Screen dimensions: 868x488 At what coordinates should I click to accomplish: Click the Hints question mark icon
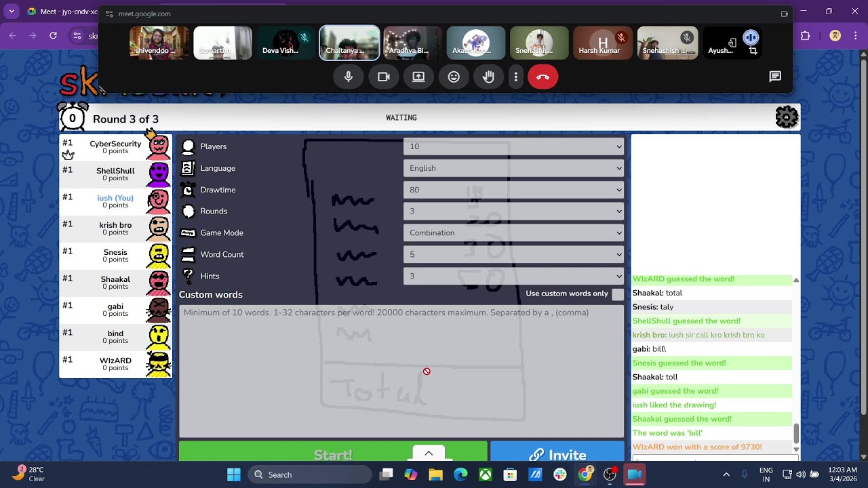tap(188, 276)
